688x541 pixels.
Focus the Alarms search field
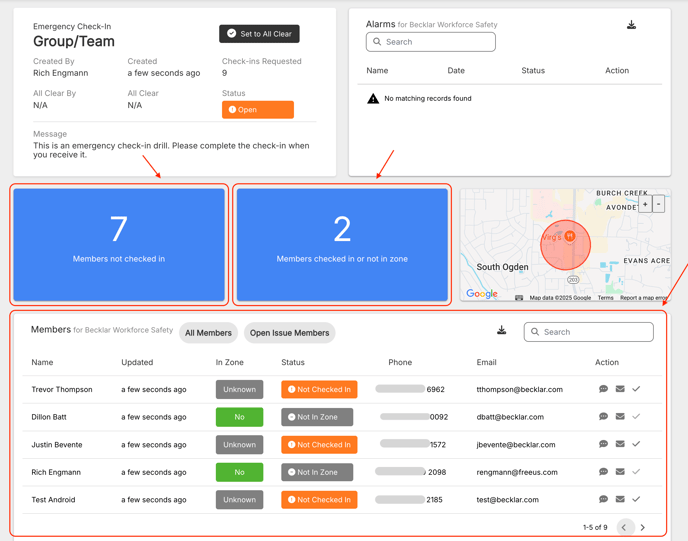[431, 42]
